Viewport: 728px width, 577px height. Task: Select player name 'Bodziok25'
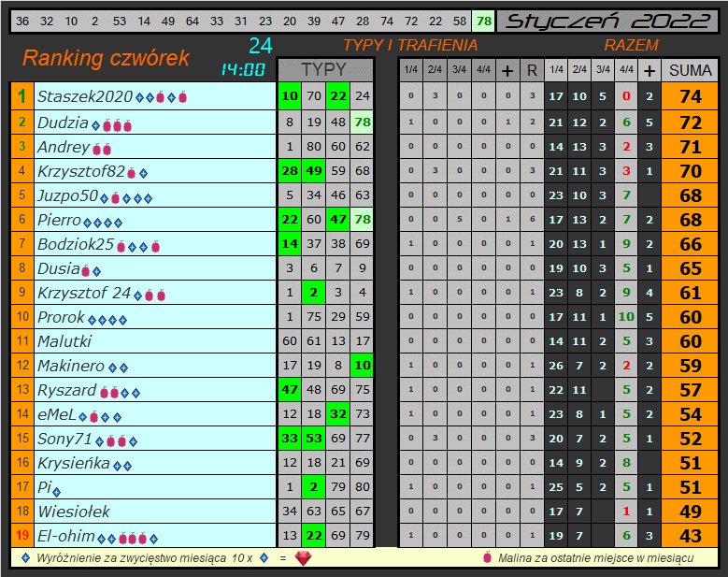(76, 244)
